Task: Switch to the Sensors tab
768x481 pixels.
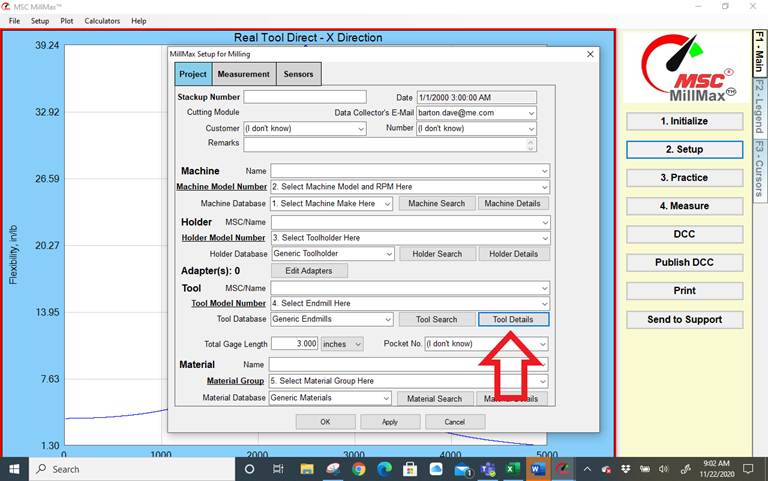Action: [x=298, y=74]
